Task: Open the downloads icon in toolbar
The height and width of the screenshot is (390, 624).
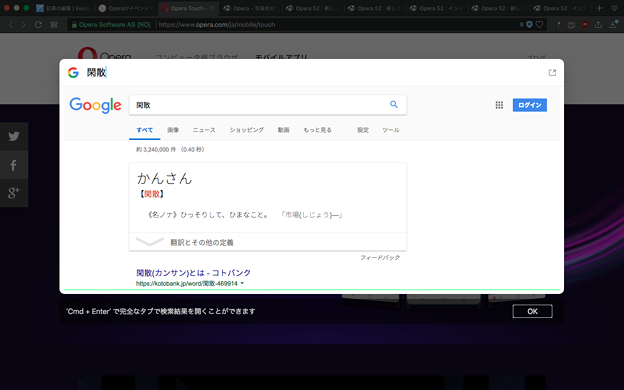Action: pyautogui.click(x=613, y=25)
